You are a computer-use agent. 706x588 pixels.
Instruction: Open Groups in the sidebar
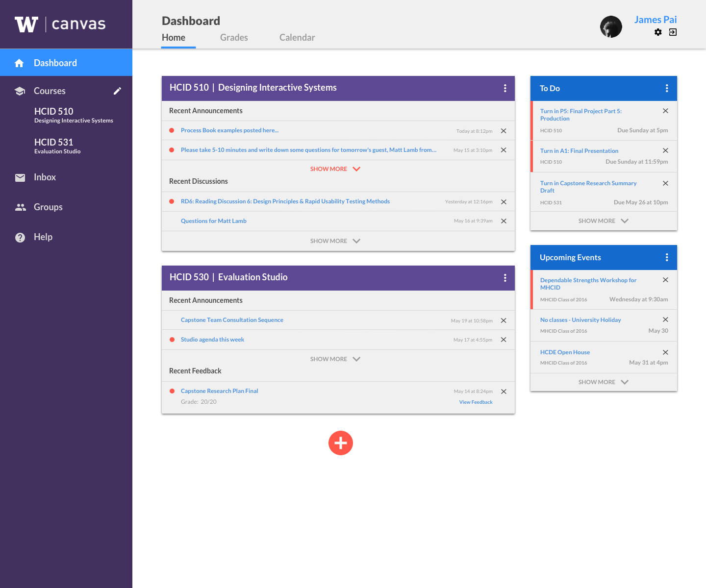[48, 207]
